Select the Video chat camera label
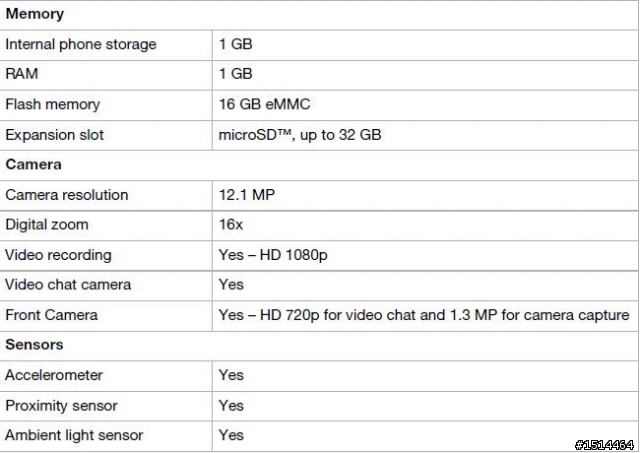 click(x=68, y=284)
